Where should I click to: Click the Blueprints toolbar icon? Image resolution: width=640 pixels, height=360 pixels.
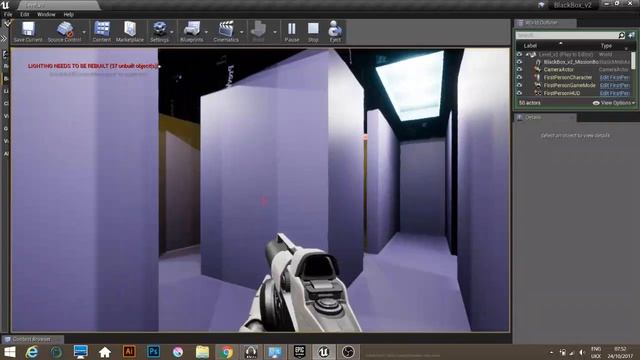(191, 29)
